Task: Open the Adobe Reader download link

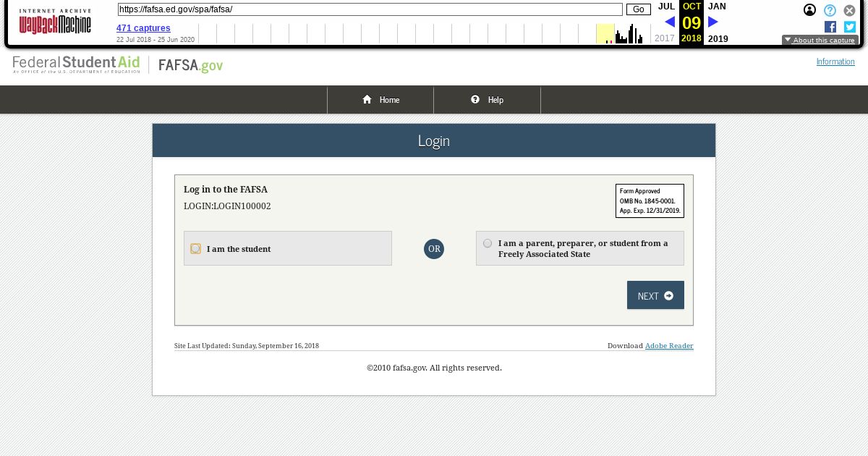Action: coord(669,346)
